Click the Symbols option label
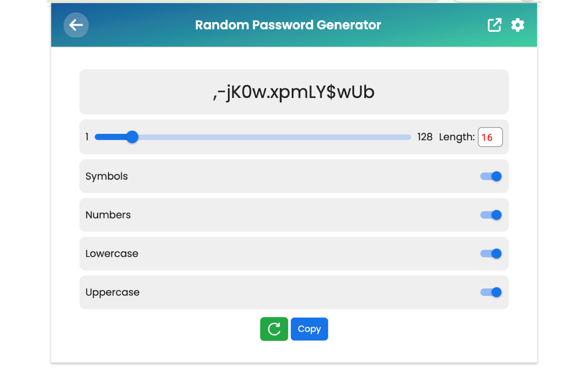 tap(107, 176)
